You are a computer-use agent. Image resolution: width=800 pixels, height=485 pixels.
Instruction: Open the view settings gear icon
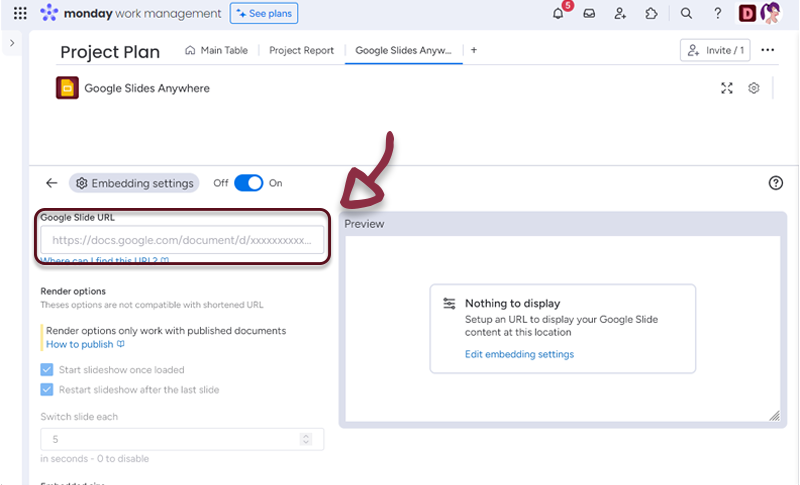coord(754,88)
